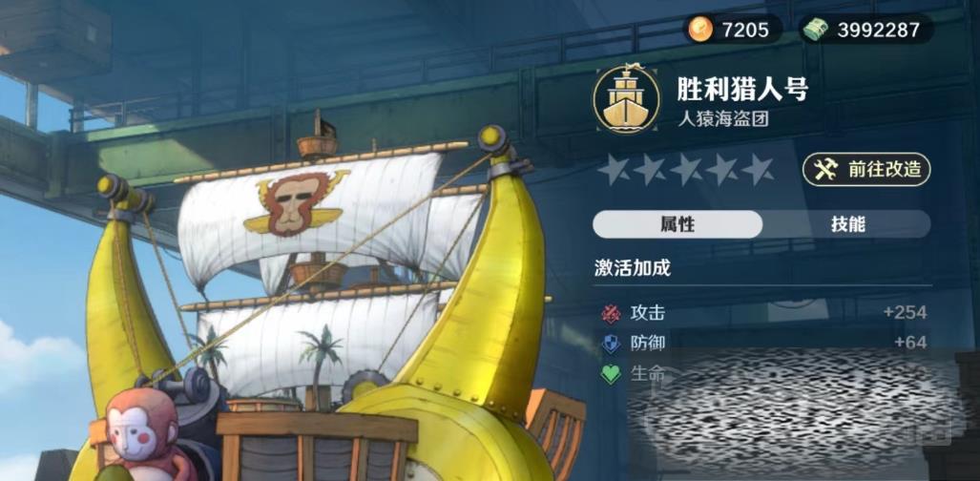Tap the round ship emblem badge
Screen dimensions: 980x481
(x=626, y=99)
